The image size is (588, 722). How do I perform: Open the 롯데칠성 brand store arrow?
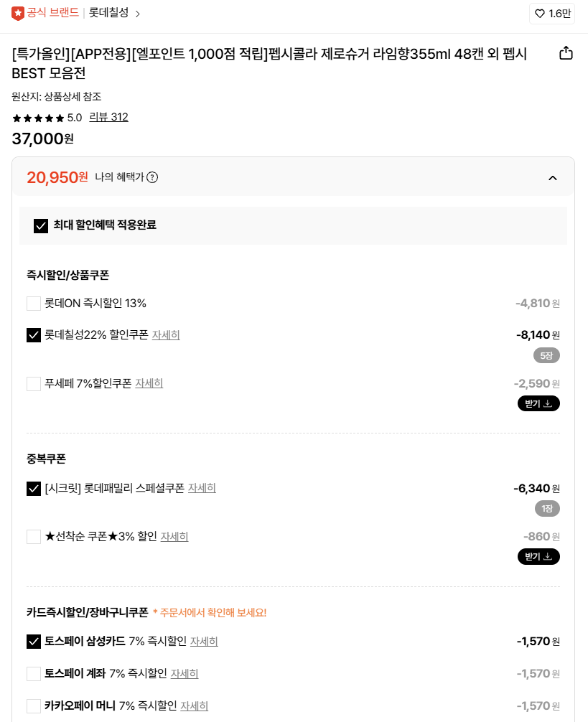138,14
